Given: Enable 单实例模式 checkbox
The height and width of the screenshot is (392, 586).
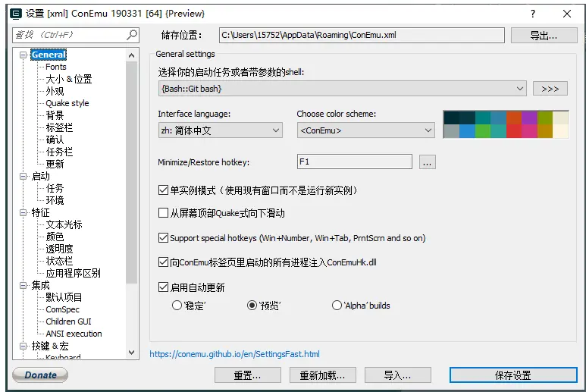Looking at the screenshot, I should [163, 190].
